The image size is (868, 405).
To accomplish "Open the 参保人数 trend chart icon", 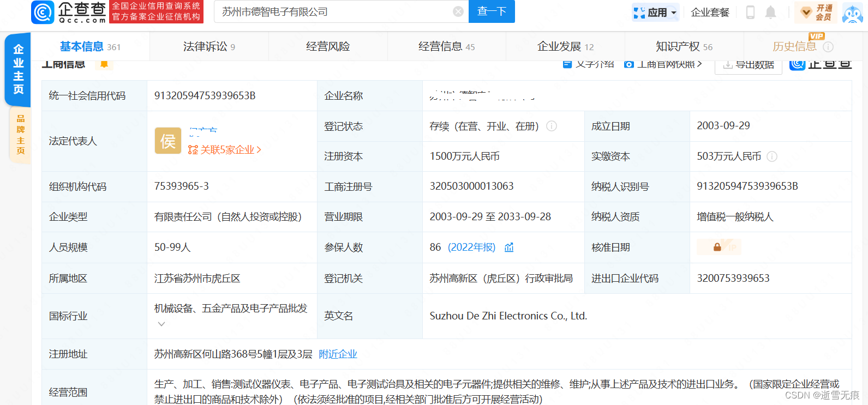I will click(509, 247).
